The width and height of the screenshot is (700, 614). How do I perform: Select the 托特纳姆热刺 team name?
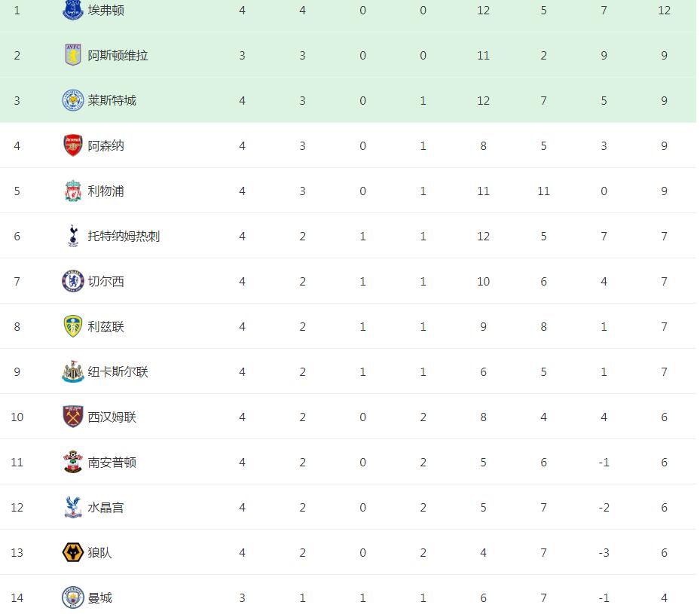tap(124, 236)
